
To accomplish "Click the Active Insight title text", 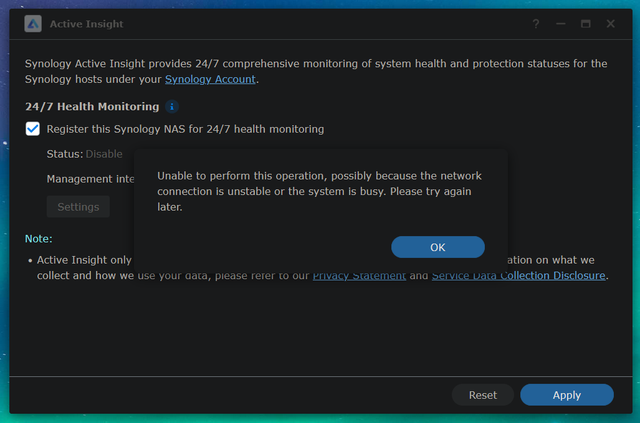I will pos(87,24).
